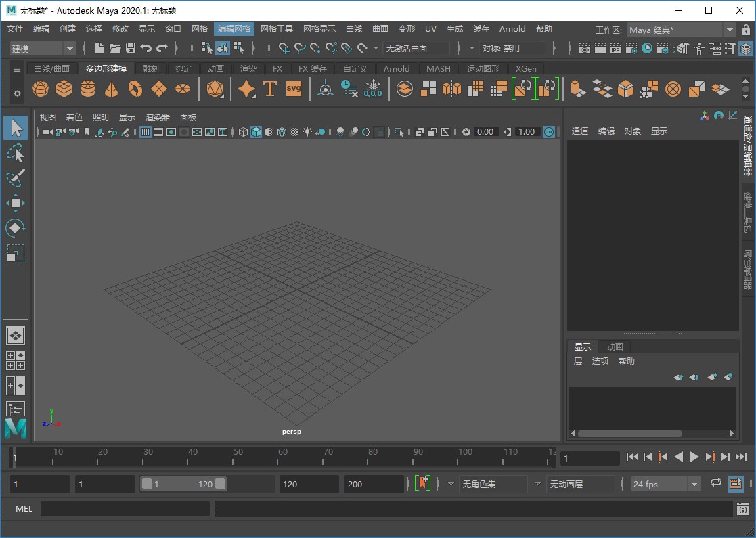
Task: Select the Paint selection tool
Action: click(x=16, y=178)
